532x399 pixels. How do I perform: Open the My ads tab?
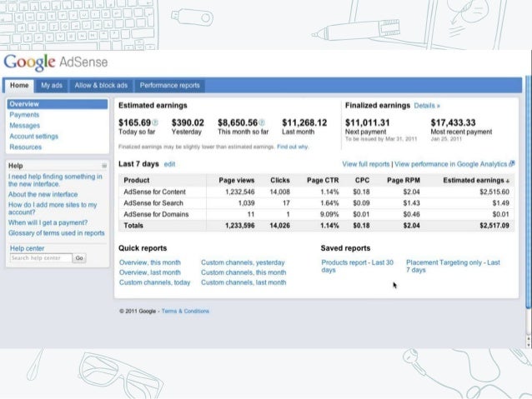coord(52,86)
